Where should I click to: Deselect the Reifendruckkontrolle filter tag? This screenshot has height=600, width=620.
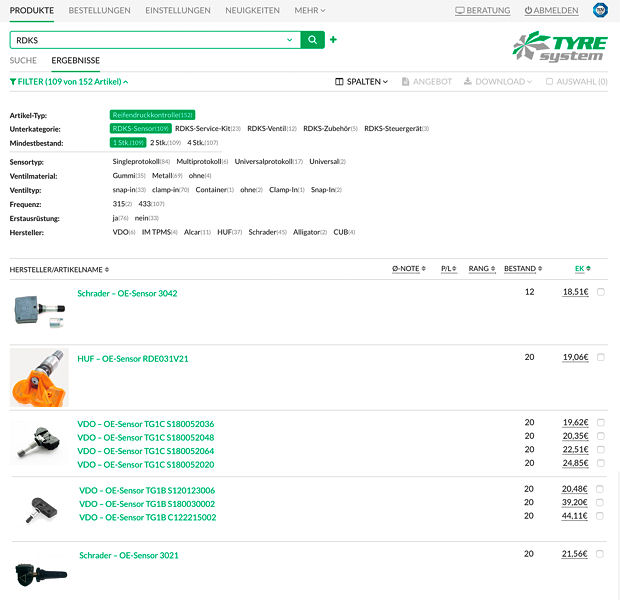[x=152, y=115]
